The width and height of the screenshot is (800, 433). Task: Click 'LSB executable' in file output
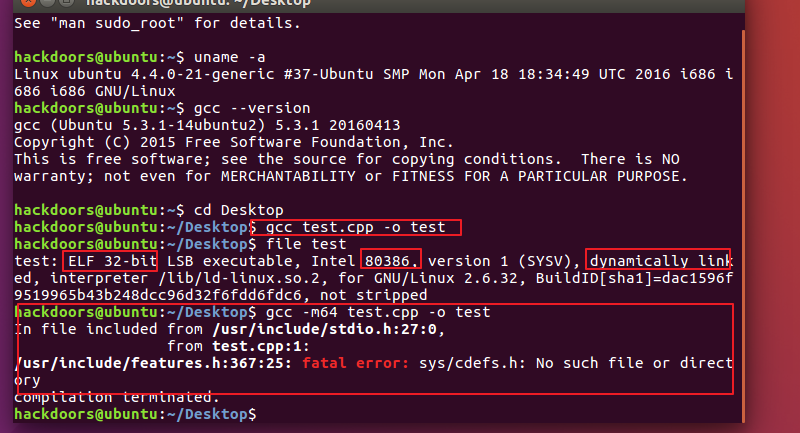234,261
